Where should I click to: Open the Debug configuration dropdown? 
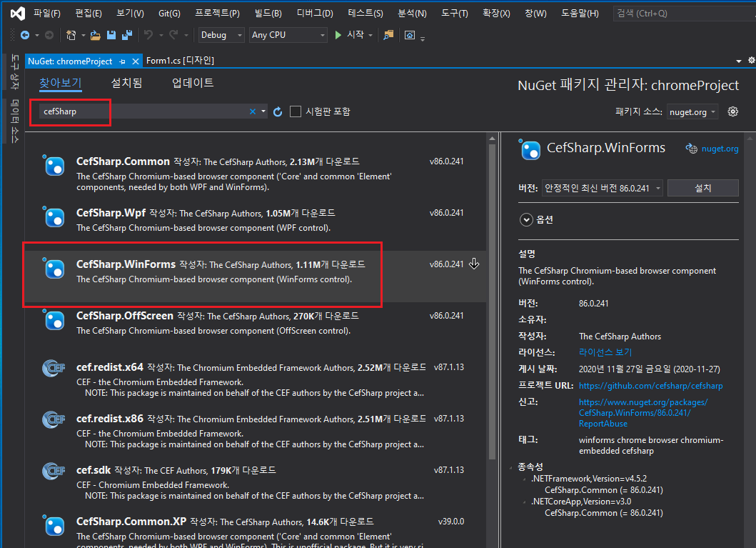(x=221, y=35)
